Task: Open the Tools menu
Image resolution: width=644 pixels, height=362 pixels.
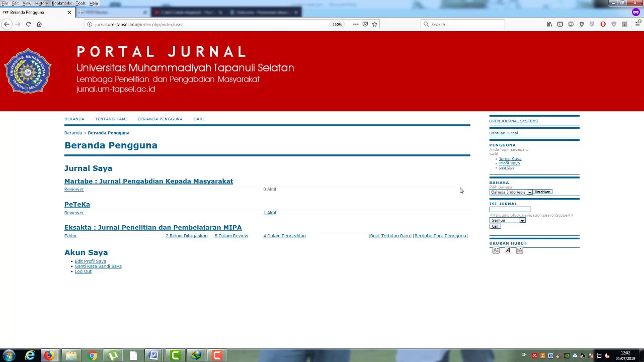Action: [80, 3]
